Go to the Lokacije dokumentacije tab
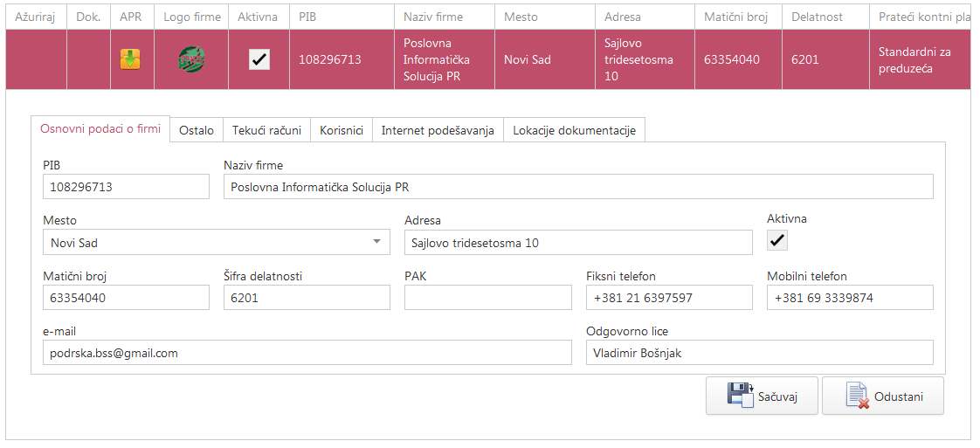The height and width of the screenshot is (448, 980). 574,130
